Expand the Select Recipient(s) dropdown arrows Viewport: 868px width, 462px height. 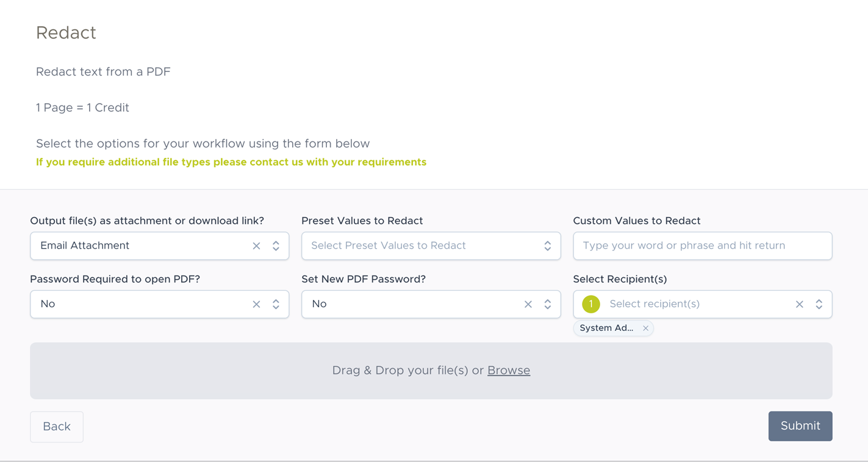[x=819, y=304]
